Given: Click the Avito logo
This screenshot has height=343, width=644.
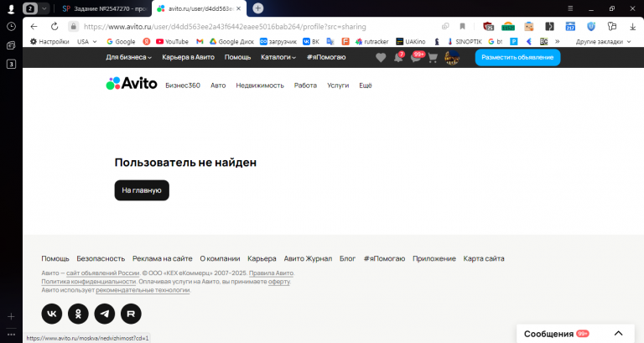Looking at the screenshot, I should pos(132,83).
